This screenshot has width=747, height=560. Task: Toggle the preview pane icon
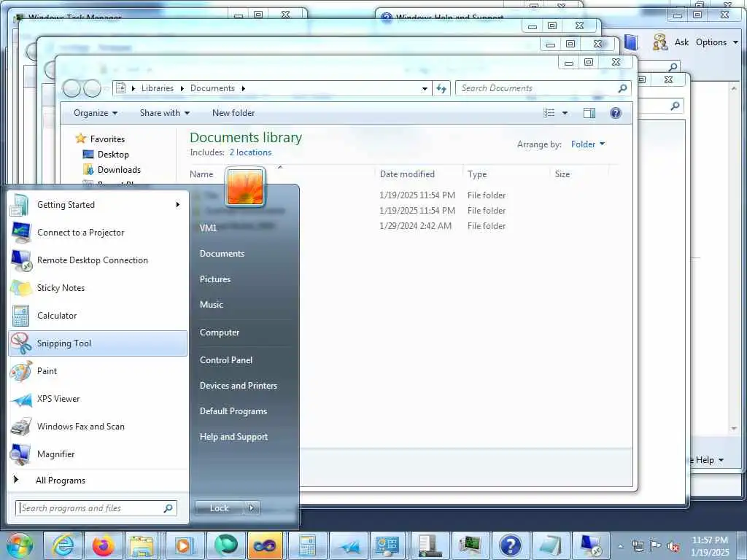point(589,113)
